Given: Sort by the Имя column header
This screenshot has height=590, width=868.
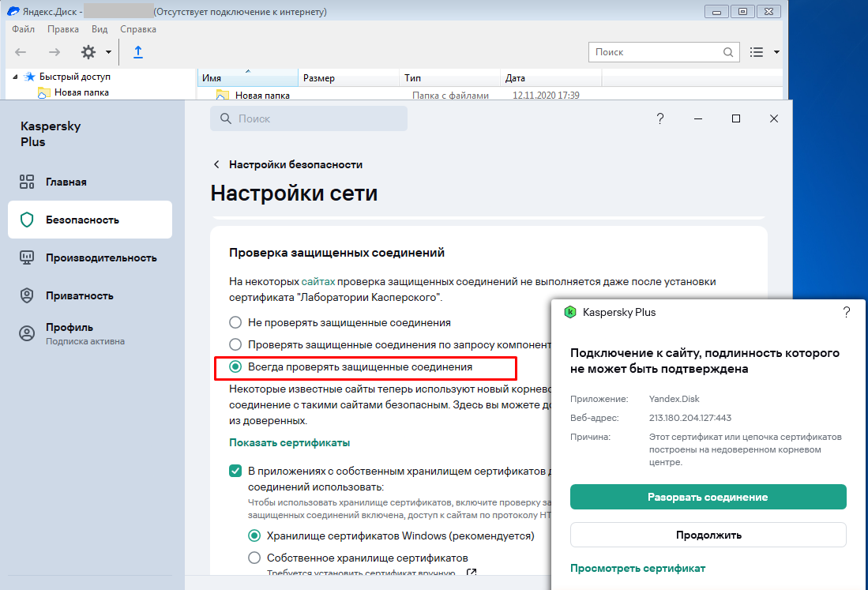Looking at the screenshot, I should 247,78.
